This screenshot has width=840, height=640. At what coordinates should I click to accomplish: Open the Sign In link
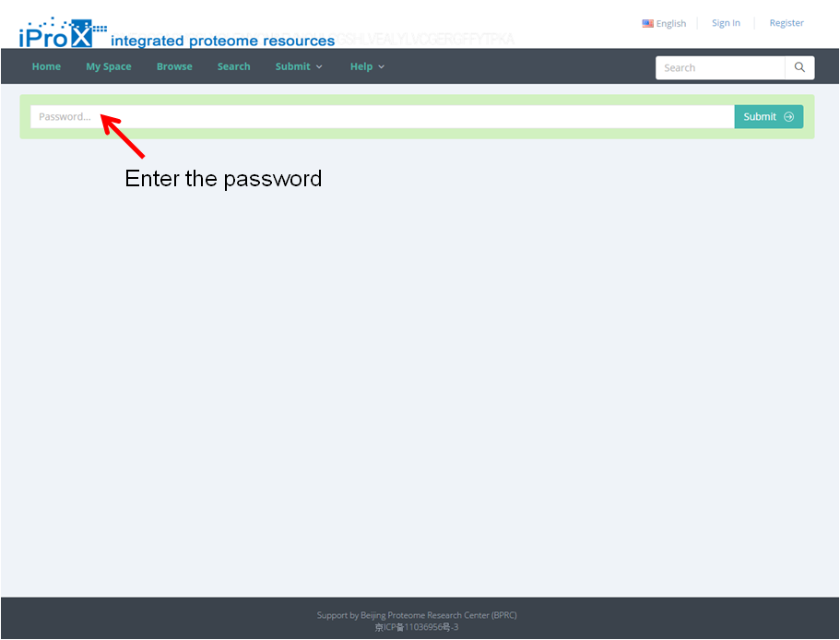pyautogui.click(x=726, y=22)
